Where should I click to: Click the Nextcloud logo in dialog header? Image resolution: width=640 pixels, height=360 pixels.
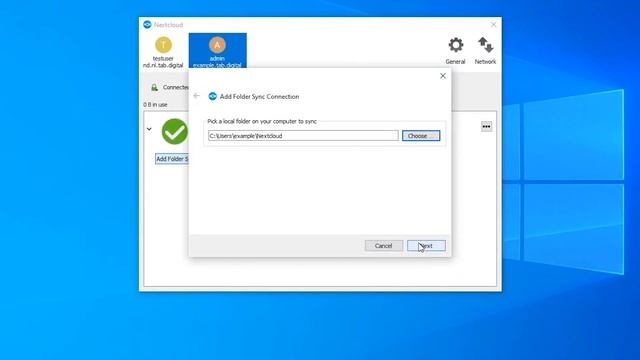pos(212,96)
